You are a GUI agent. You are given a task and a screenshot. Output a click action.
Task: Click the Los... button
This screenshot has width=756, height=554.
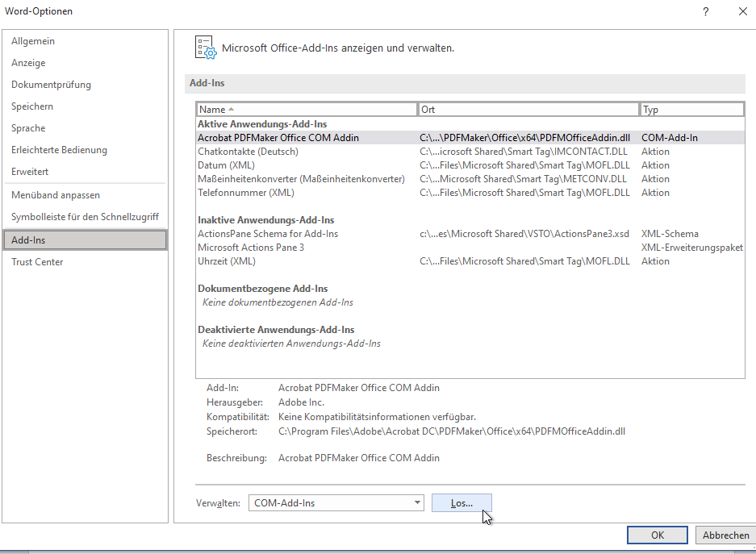click(x=462, y=502)
